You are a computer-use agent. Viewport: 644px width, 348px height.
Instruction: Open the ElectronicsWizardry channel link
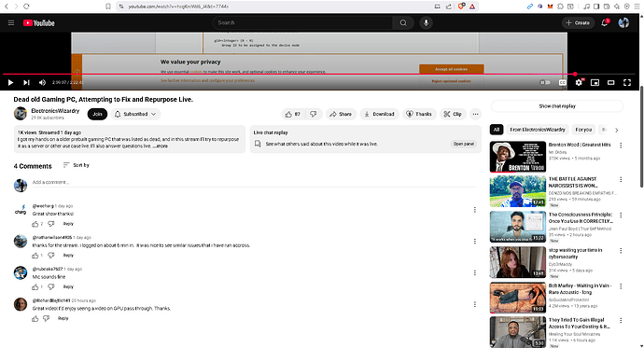coord(55,111)
